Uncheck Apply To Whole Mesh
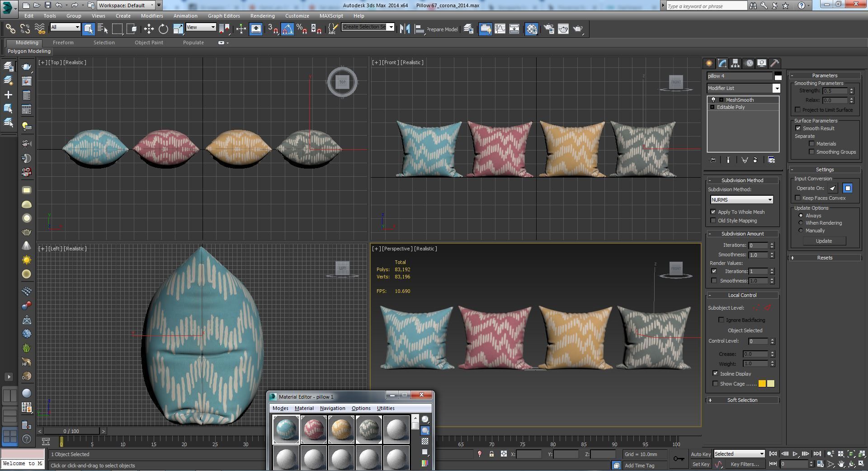This screenshot has width=868, height=471. coord(713,212)
